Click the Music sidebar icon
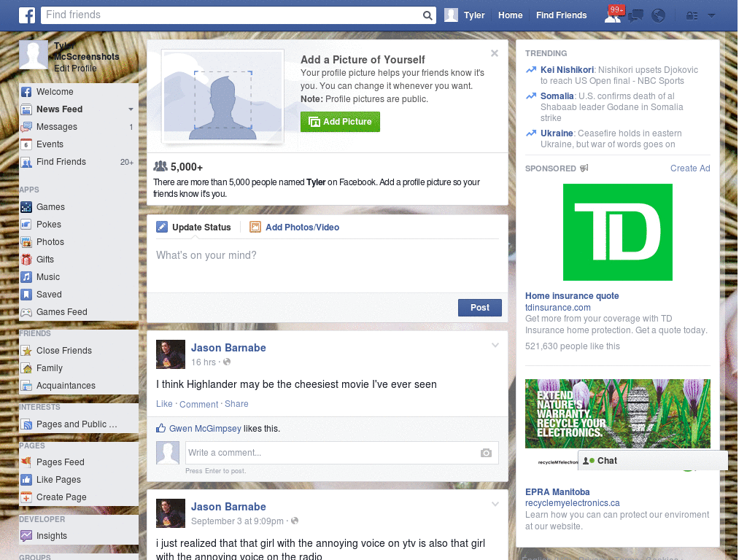 [x=26, y=277]
